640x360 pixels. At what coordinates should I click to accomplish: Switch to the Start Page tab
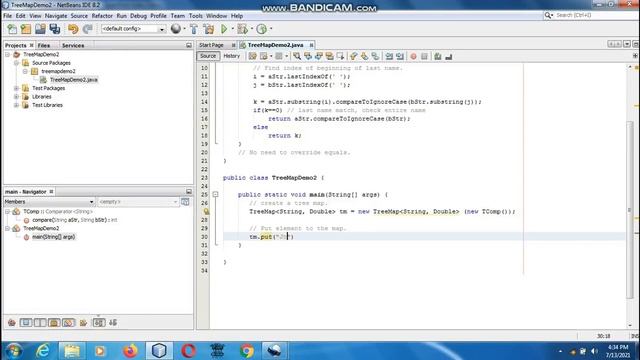pos(211,45)
